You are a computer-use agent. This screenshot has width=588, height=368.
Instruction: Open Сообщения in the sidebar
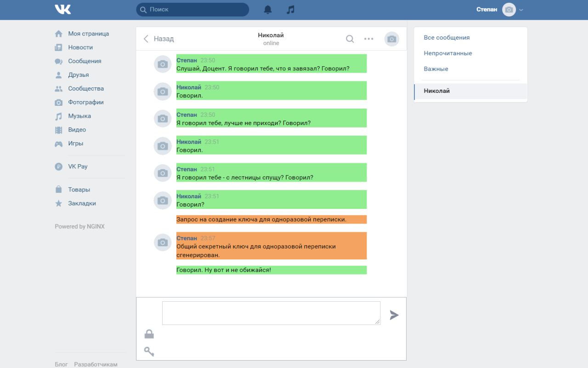[x=85, y=61]
